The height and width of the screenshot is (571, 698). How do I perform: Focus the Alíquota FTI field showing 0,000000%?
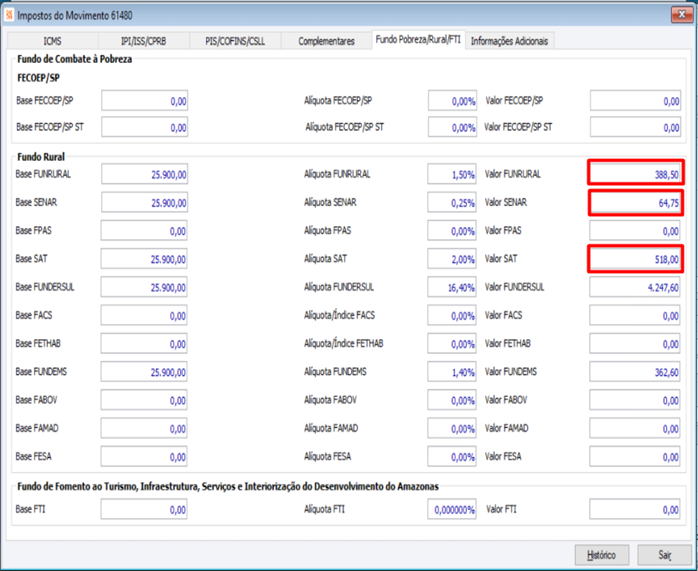point(452,509)
